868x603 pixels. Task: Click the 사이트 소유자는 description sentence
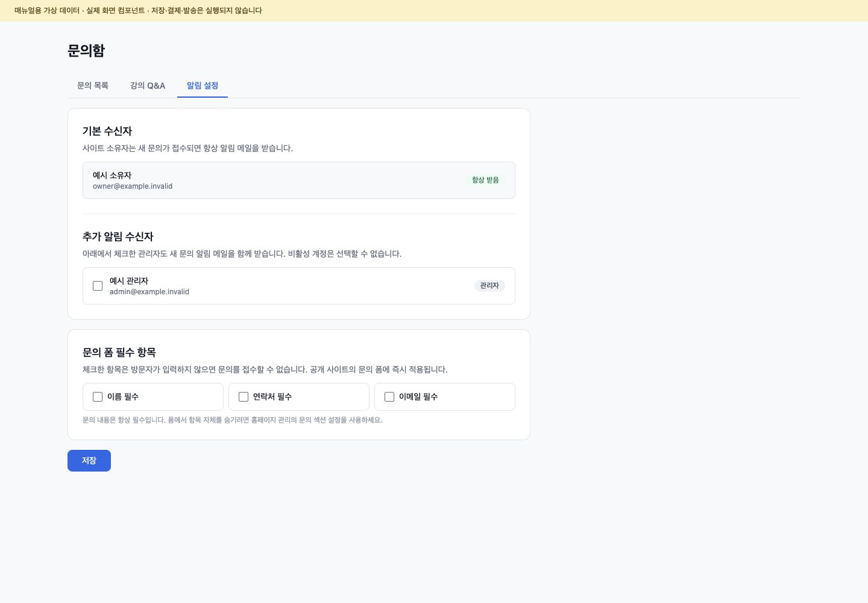(187, 148)
